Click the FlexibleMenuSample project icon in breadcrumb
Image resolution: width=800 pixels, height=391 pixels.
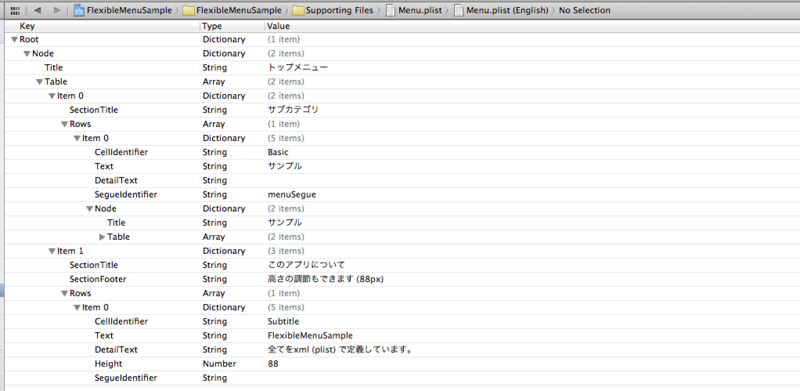79,10
